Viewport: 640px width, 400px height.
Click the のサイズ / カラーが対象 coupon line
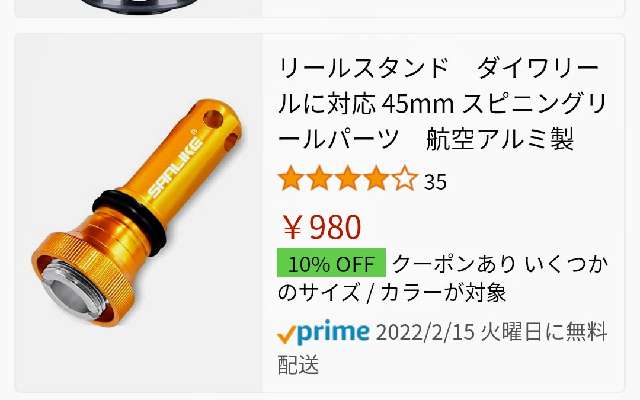(x=392, y=292)
